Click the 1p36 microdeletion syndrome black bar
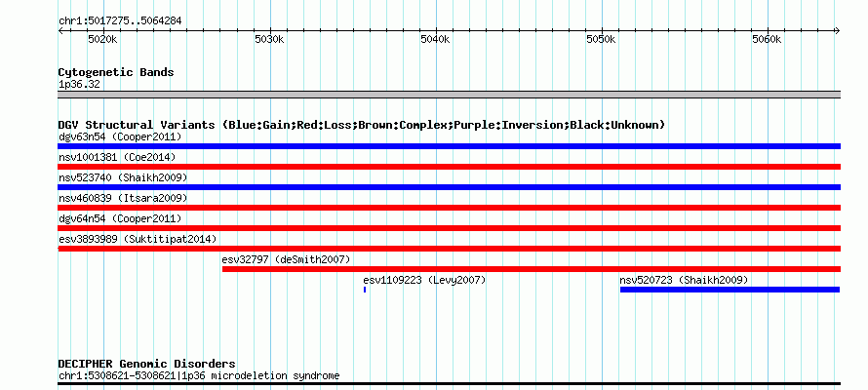Screen dimensions: 868x390 [x=449, y=383]
